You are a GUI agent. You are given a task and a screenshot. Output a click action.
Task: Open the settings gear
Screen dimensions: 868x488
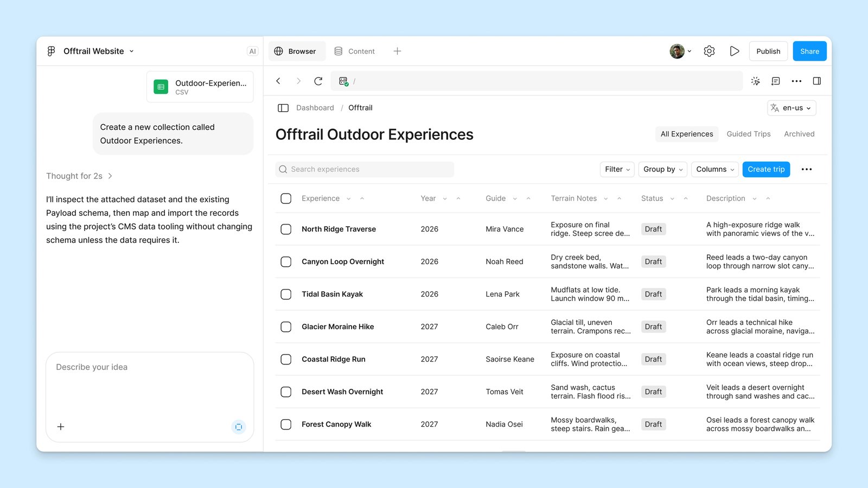pyautogui.click(x=709, y=51)
